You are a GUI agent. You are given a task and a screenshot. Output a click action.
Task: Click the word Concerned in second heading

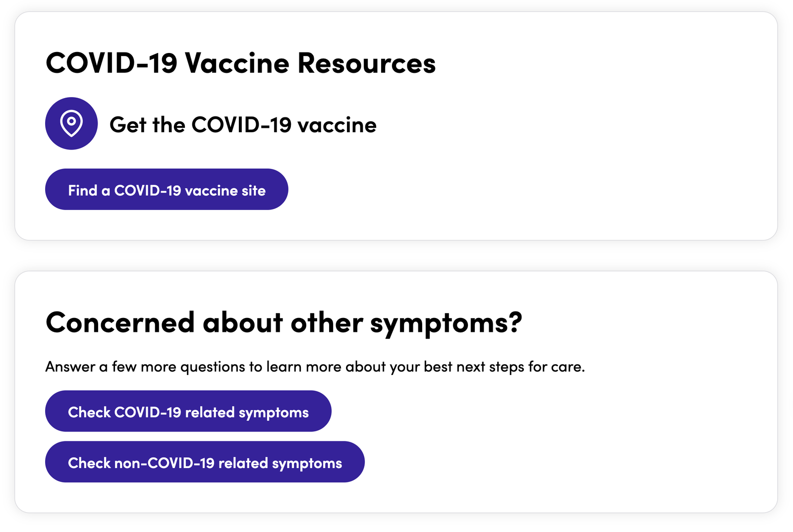coord(120,322)
